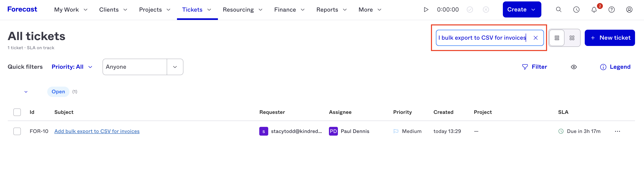Tick the FOR-10 ticket checkbox
Viewport: 644px width, 185px height.
pyautogui.click(x=17, y=131)
